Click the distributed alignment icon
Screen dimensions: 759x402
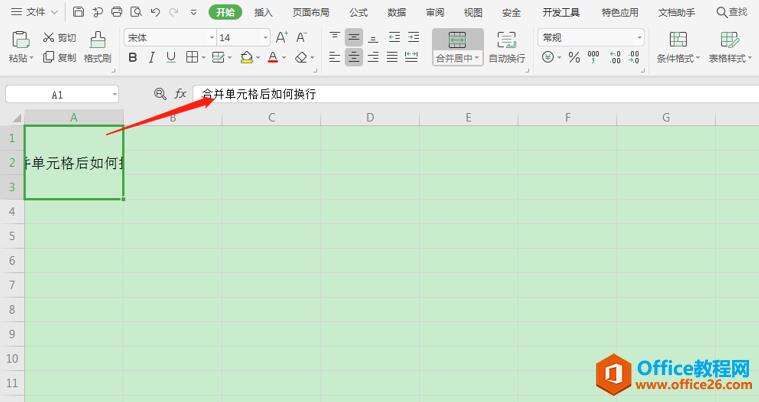point(411,57)
